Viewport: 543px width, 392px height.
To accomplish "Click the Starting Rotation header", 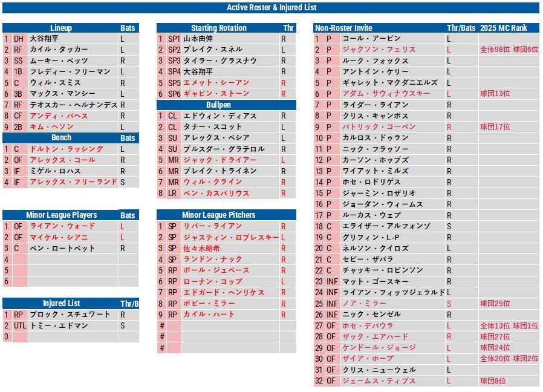I will point(218,28).
